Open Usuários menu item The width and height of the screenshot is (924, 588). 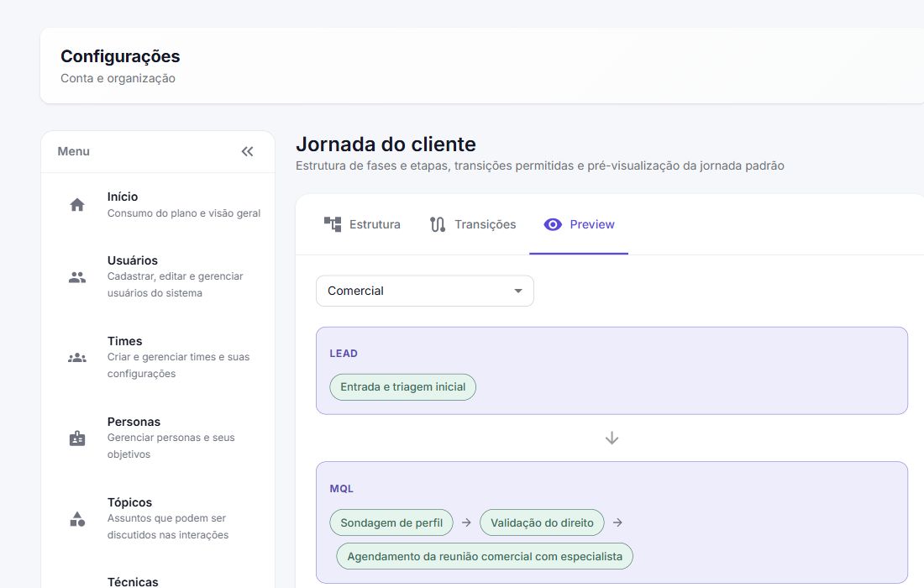point(158,277)
